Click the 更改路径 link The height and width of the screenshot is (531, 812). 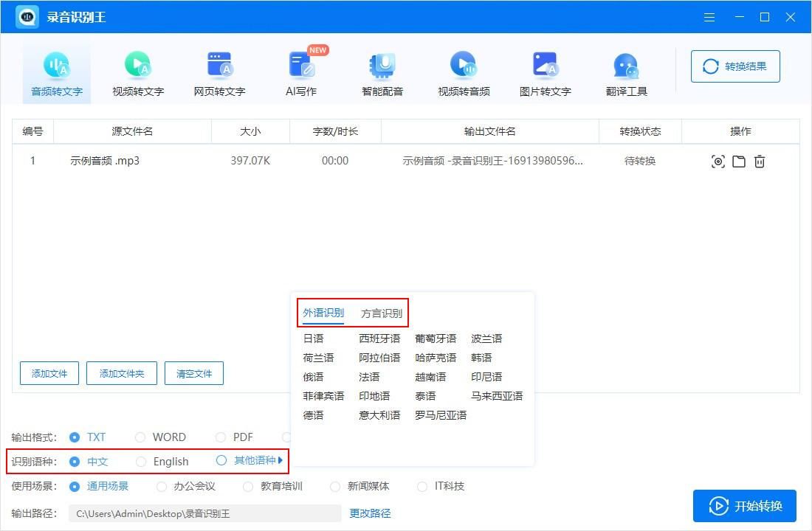tap(370, 513)
